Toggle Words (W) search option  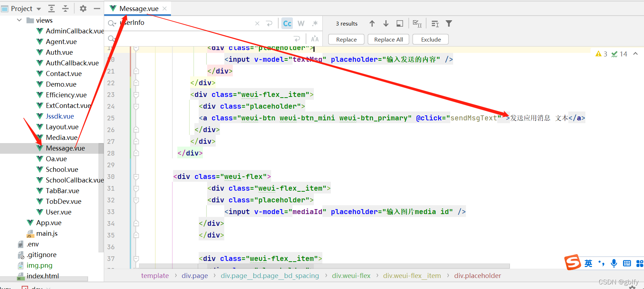pyautogui.click(x=301, y=23)
